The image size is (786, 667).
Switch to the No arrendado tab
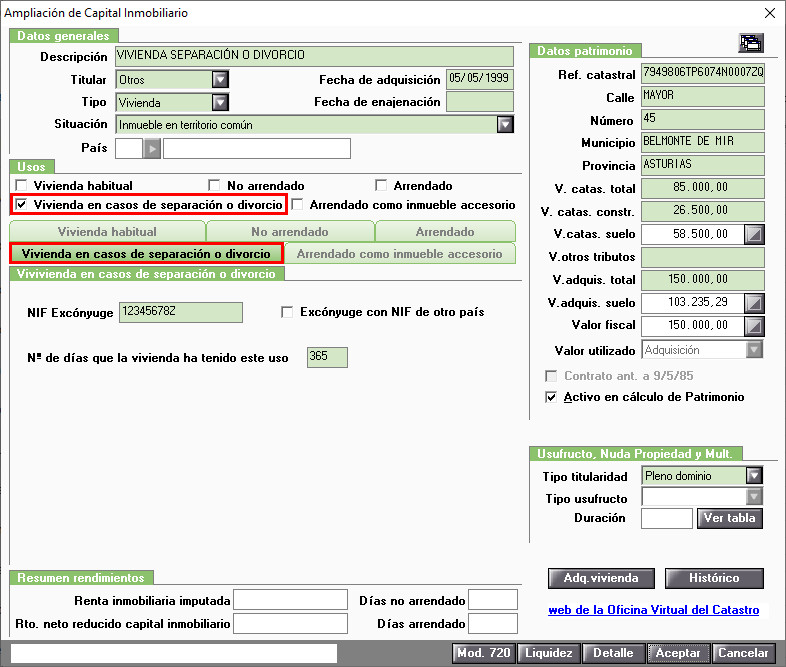coord(290,232)
